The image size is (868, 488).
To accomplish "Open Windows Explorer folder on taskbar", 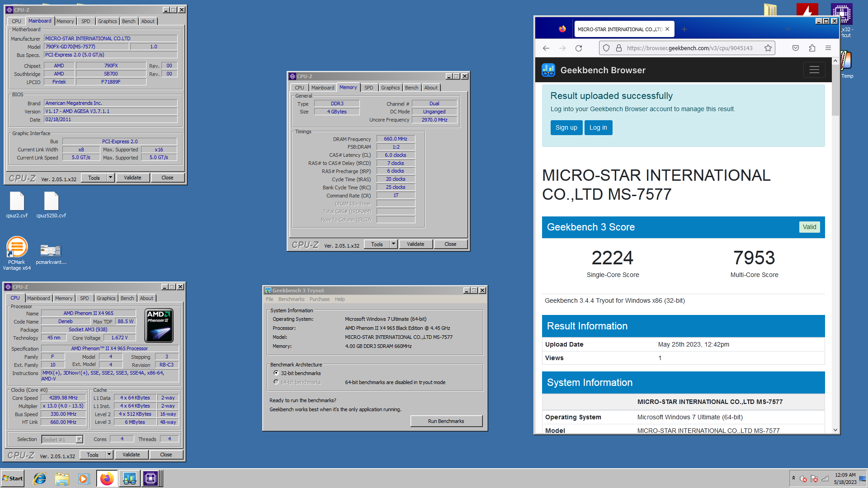I will (62, 479).
